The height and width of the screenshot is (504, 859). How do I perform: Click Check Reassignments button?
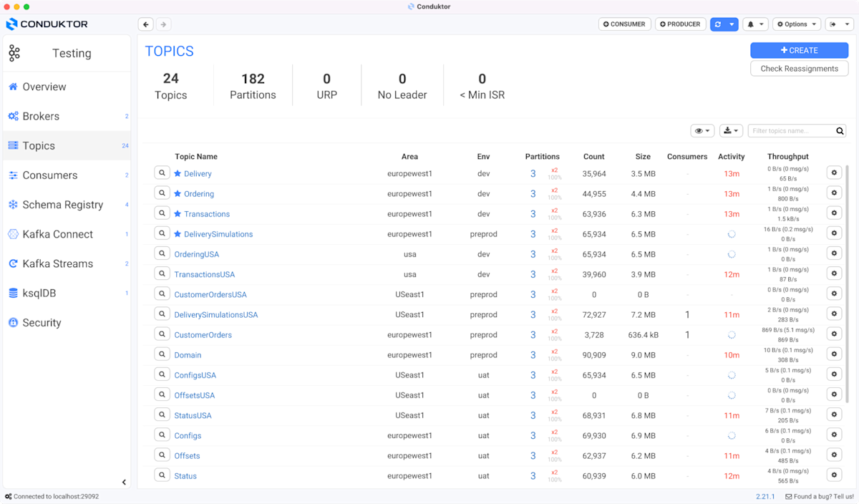pos(799,69)
